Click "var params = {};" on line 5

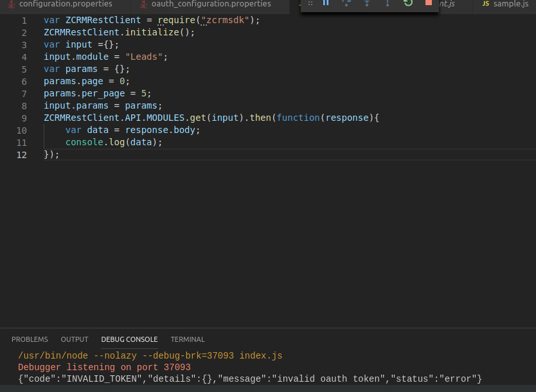tap(87, 69)
